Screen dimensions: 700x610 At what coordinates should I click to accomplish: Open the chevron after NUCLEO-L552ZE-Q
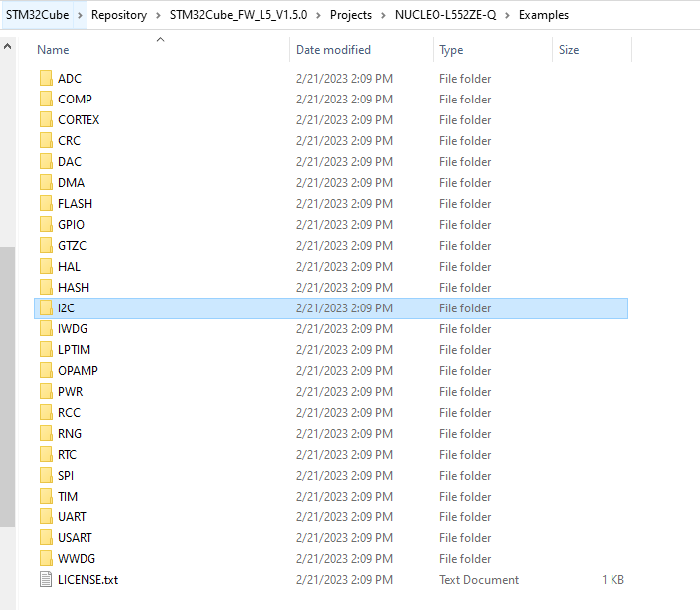pos(507,15)
